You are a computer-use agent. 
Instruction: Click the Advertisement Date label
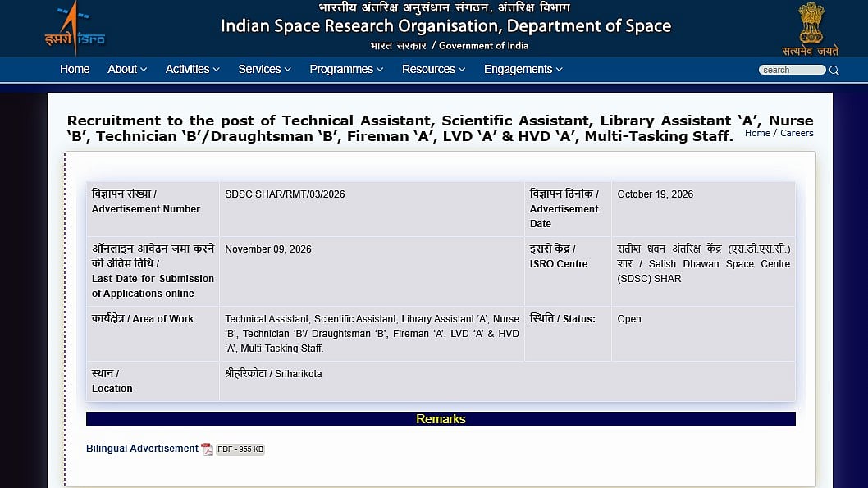coord(564,208)
